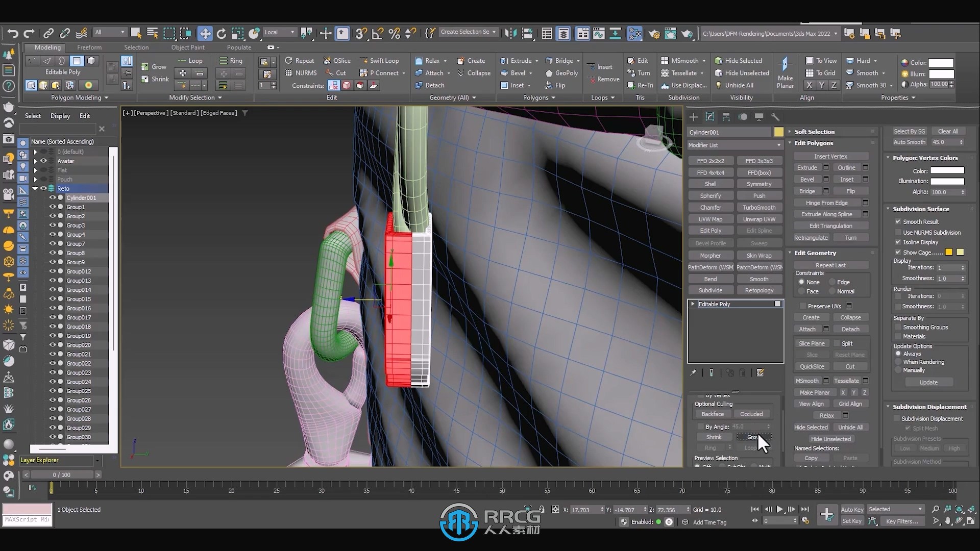980x551 pixels.
Task: Click the GeoPoly ribbon tool
Action: pyautogui.click(x=561, y=73)
